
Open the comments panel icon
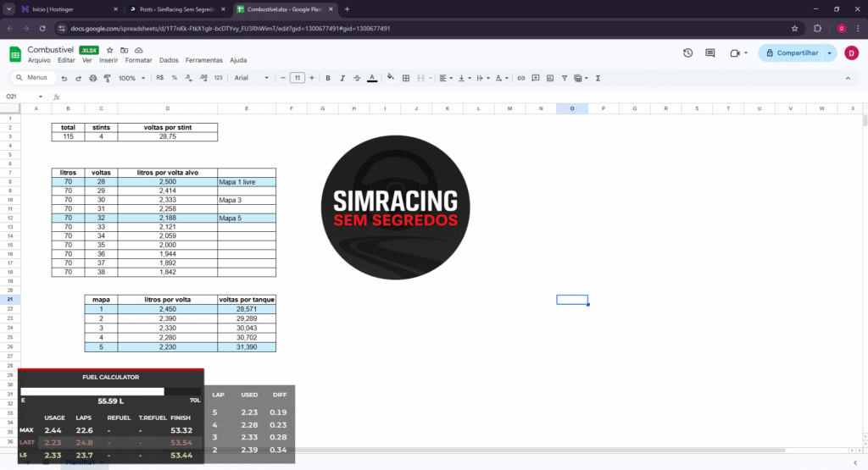pyautogui.click(x=710, y=53)
